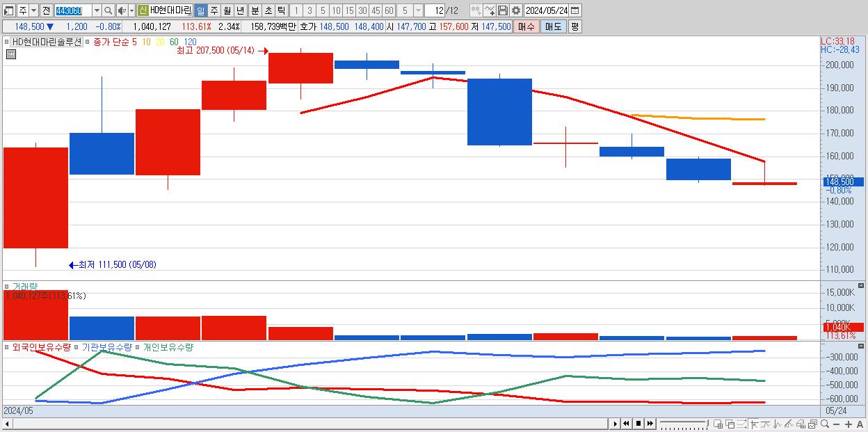Click the magnifier zoom icon at bottom right

coord(824,424)
